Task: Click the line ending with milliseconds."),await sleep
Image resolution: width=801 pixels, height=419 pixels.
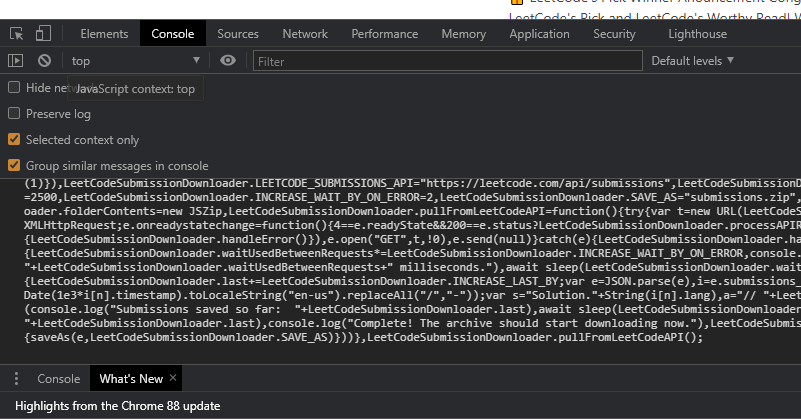Action: point(412,267)
